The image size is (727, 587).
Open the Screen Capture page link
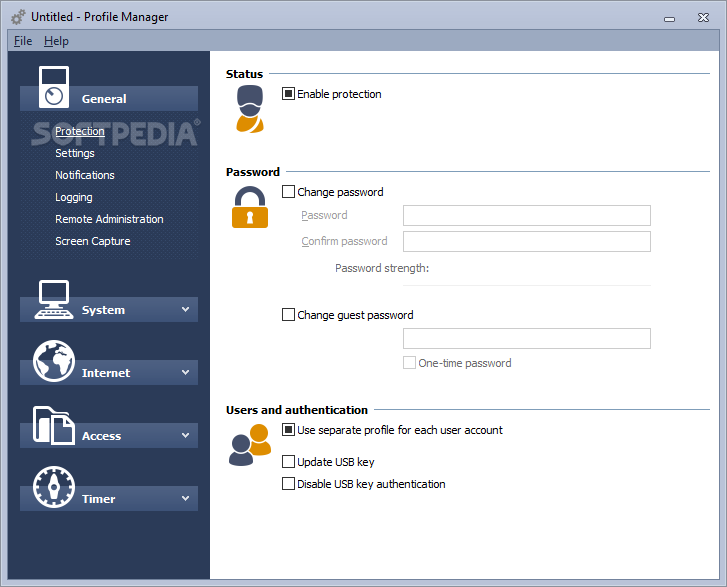[93, 241]
